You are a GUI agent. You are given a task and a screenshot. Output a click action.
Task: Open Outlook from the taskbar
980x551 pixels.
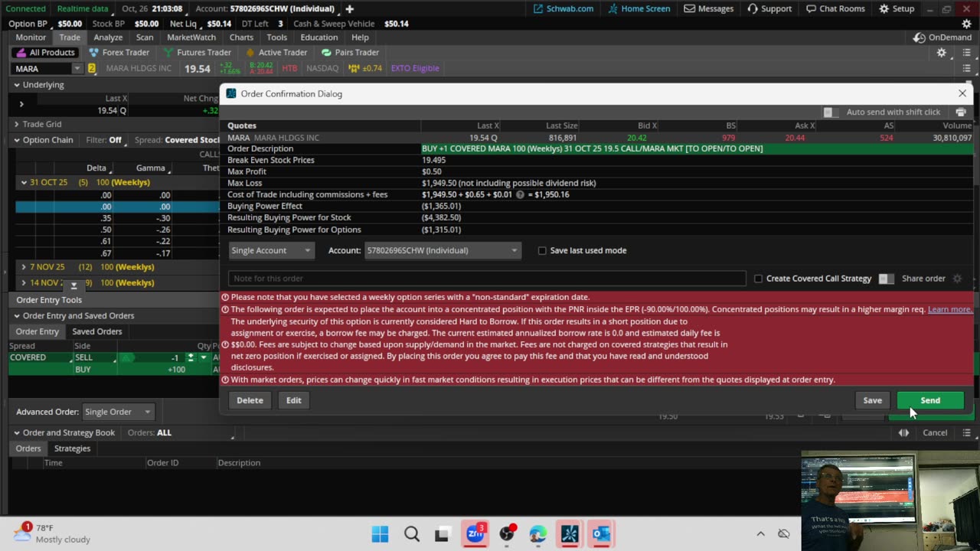[601, 533]
